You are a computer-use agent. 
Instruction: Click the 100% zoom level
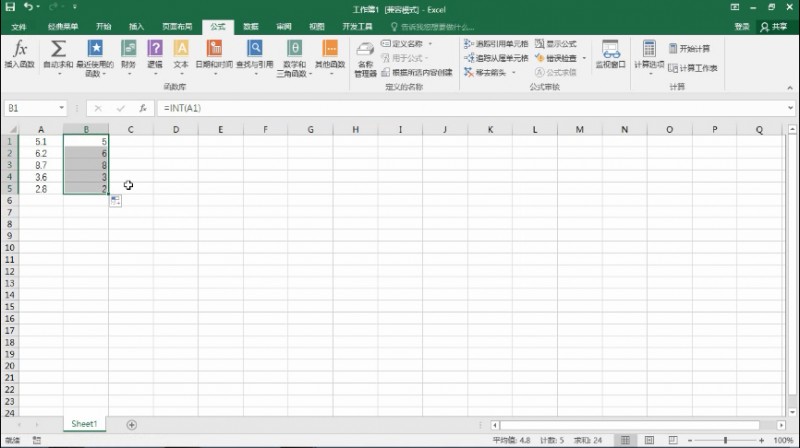(x=783, y=440)
